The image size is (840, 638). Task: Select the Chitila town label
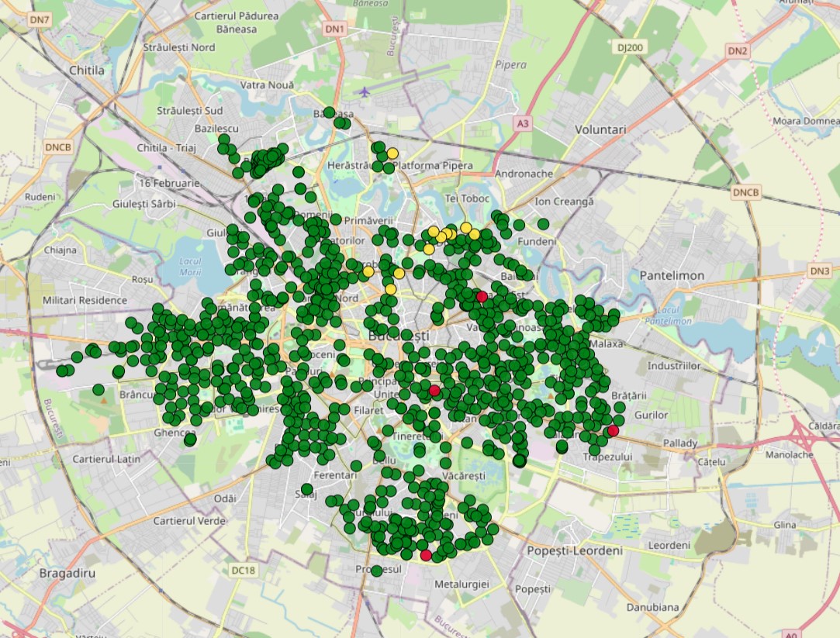[86, 71]
